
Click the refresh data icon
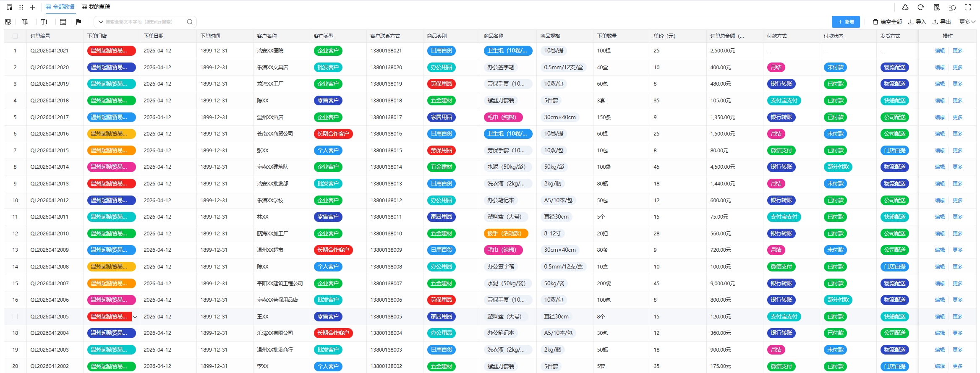(921, 7)
